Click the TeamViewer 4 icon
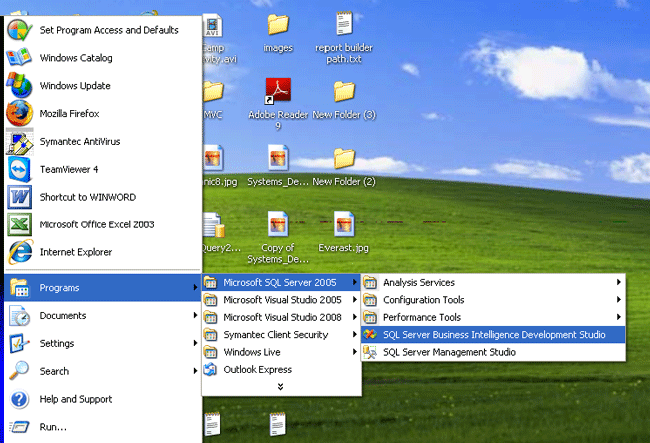This screenshot has height=443, width=650. click(x=19, y=169)
